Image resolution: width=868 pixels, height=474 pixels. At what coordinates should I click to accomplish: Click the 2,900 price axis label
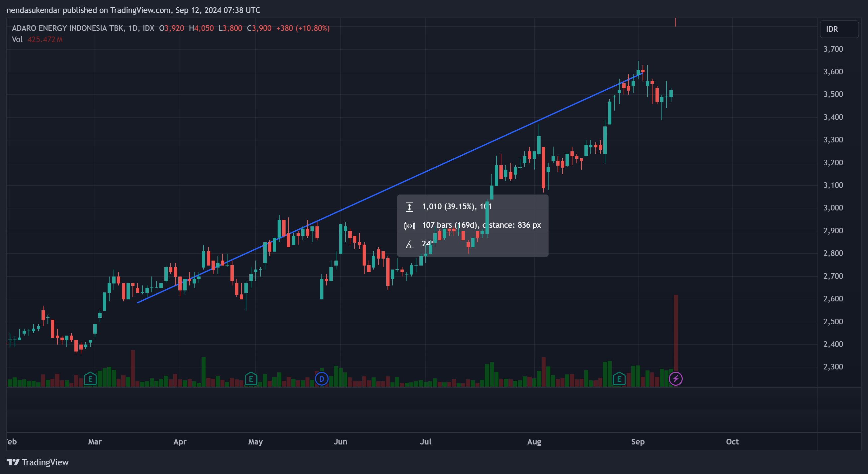(833, 231)
